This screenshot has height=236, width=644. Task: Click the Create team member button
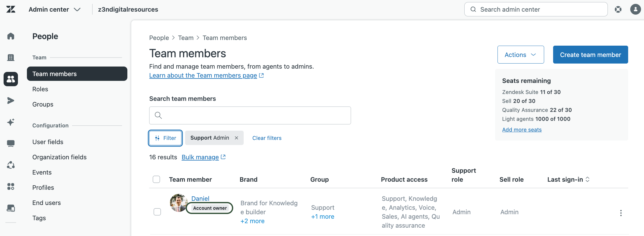coord(590,55)
